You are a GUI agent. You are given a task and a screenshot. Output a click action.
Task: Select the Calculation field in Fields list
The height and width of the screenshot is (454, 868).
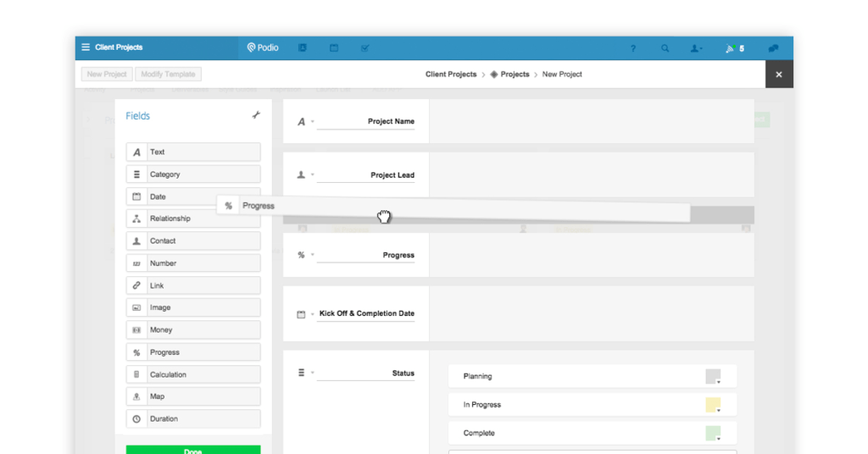coord(193,374)
